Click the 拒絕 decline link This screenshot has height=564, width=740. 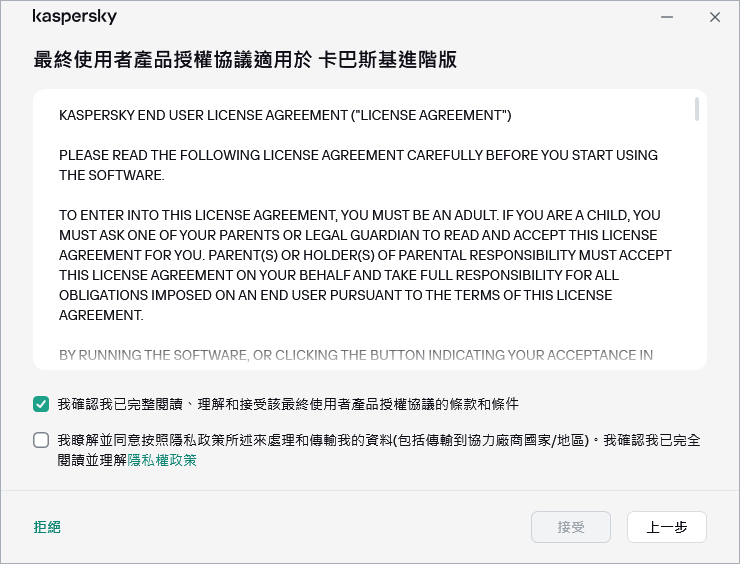pyautogui.click(x=47, y=527)
